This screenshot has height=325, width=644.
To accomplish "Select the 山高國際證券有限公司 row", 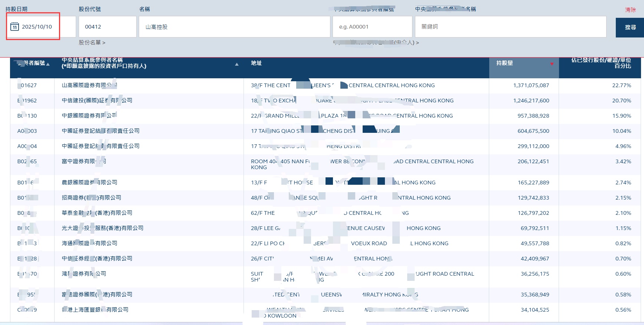I will (89, 85).
